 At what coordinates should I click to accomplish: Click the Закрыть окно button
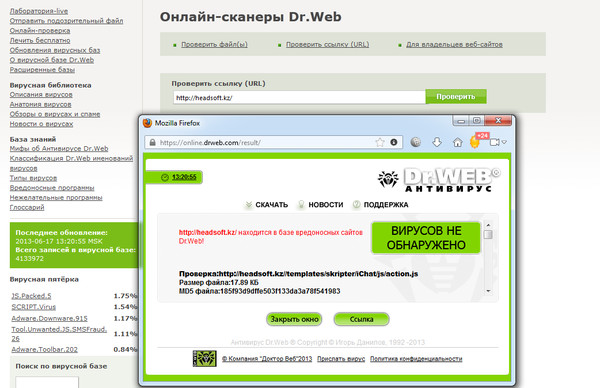(x=294, y=319)
